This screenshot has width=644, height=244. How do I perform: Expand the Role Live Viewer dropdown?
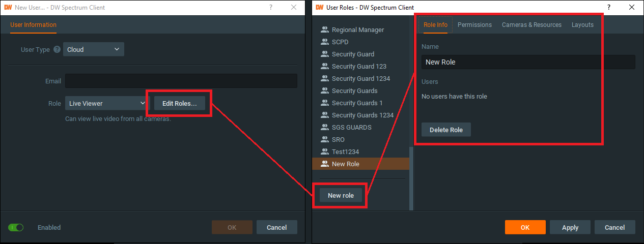107,104
